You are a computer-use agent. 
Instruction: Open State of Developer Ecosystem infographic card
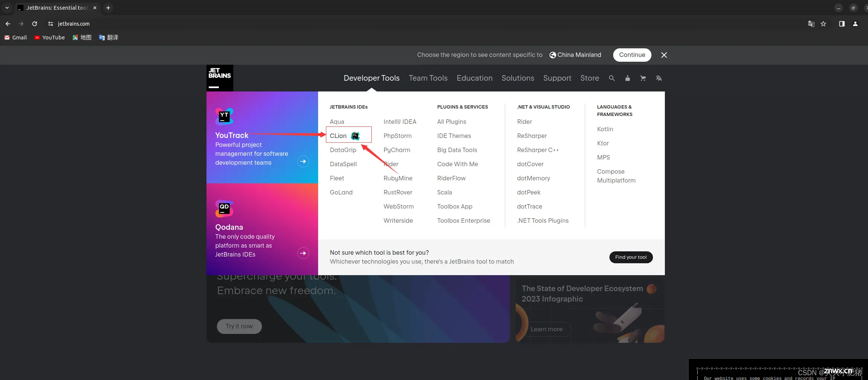[590, 309]
